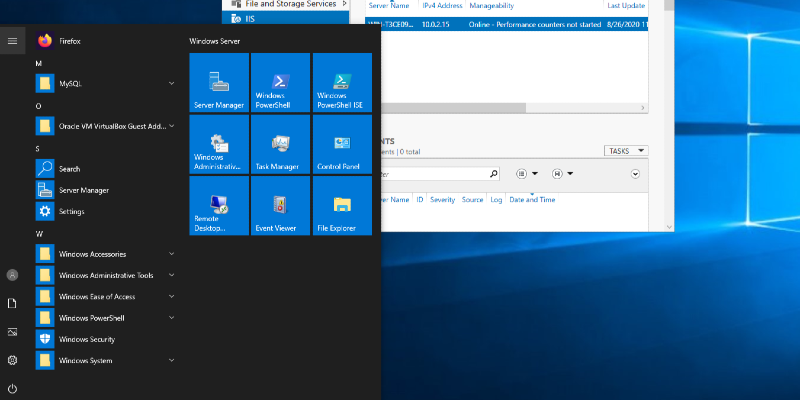
Task: Launch Windows Security
Action: point(106,339)
